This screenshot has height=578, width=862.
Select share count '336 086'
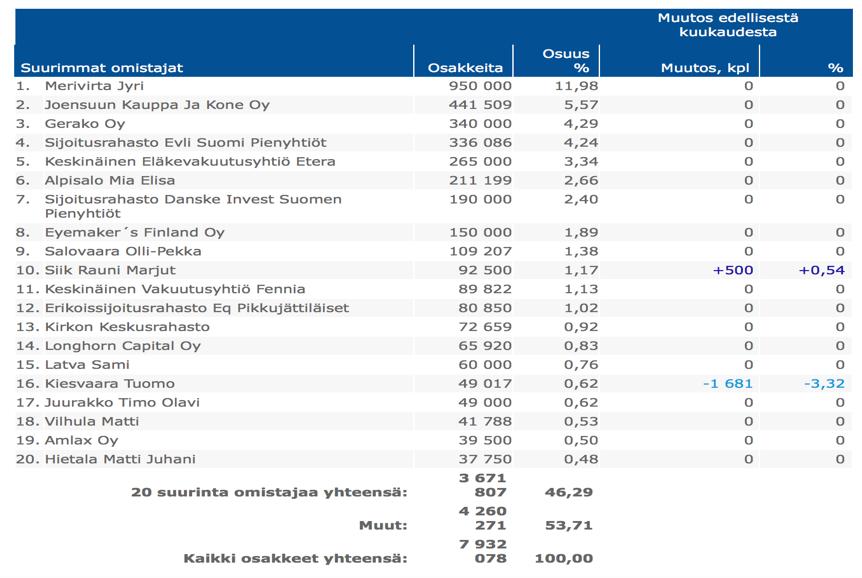480,142
